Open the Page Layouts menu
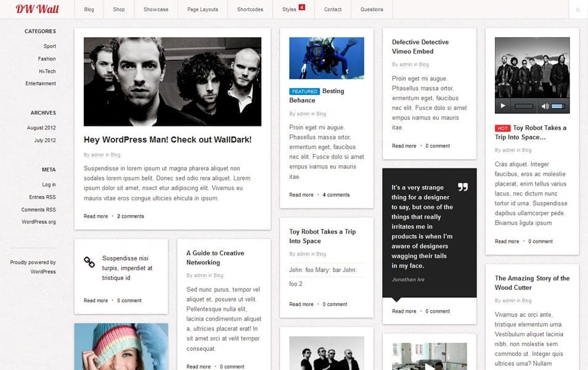Screen dimensions: 588x370 click(x=203, y=10)
